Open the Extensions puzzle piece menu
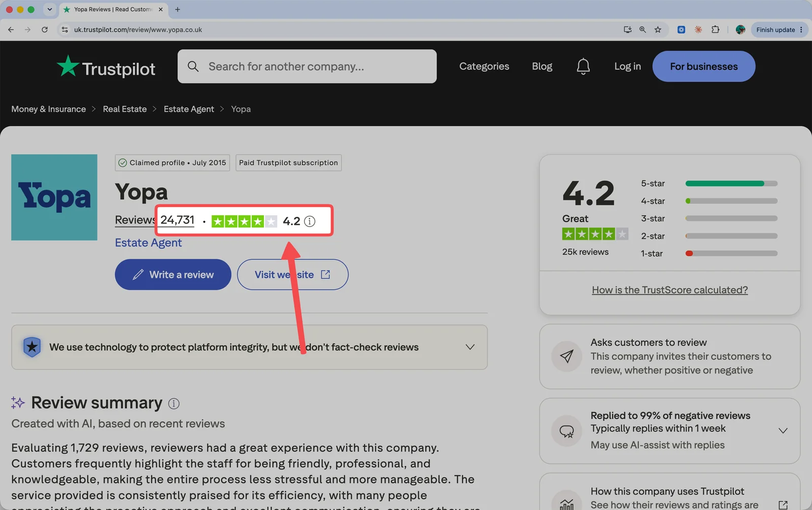Screen dimensions: 812x510 (716, 29)
